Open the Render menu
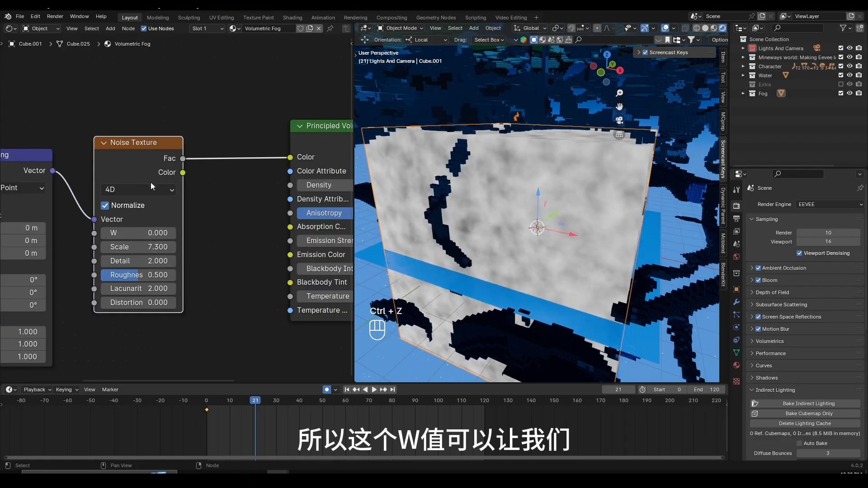The width and height of the screenshot is (868, 488). tap(55, 16)
